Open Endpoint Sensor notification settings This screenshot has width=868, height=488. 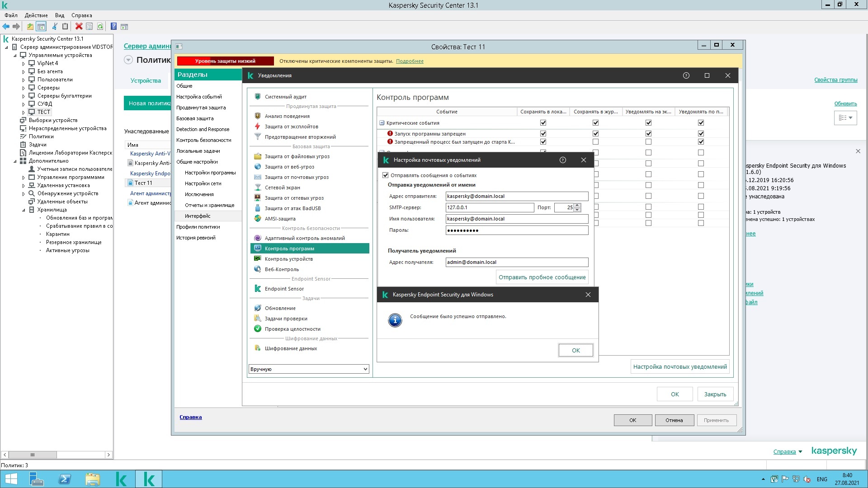coord(284,289)
